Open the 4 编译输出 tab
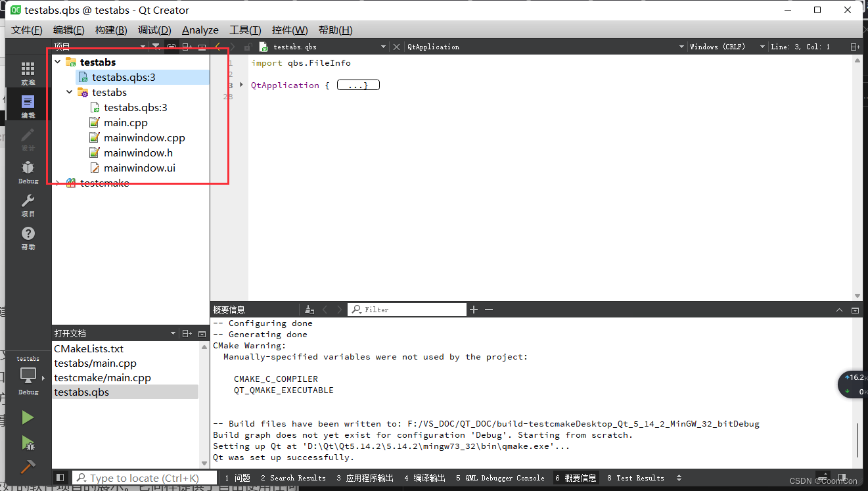This screenshot has width=868, height=491. click(424, 478)
